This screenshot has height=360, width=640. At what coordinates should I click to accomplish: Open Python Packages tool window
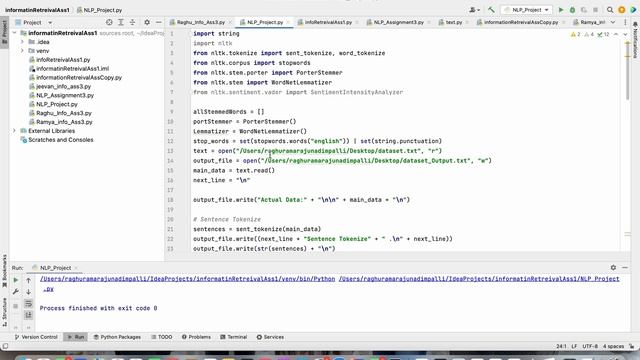(117, 337)
